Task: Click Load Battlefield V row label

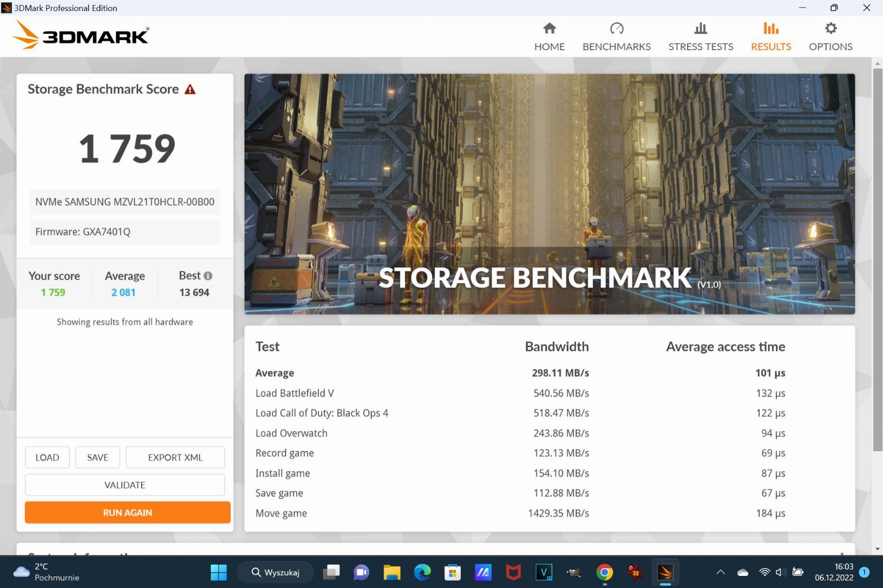Action: 295,393
